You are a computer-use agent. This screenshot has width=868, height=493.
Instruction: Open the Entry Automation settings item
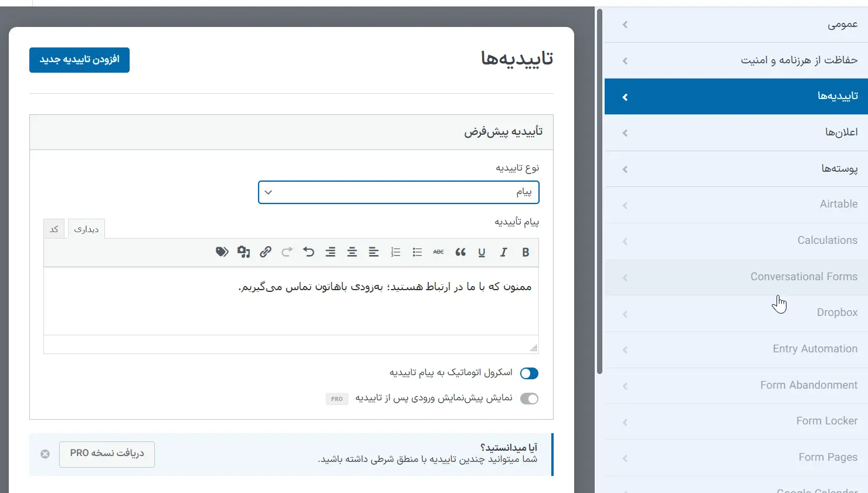click(x=736, y=349)
